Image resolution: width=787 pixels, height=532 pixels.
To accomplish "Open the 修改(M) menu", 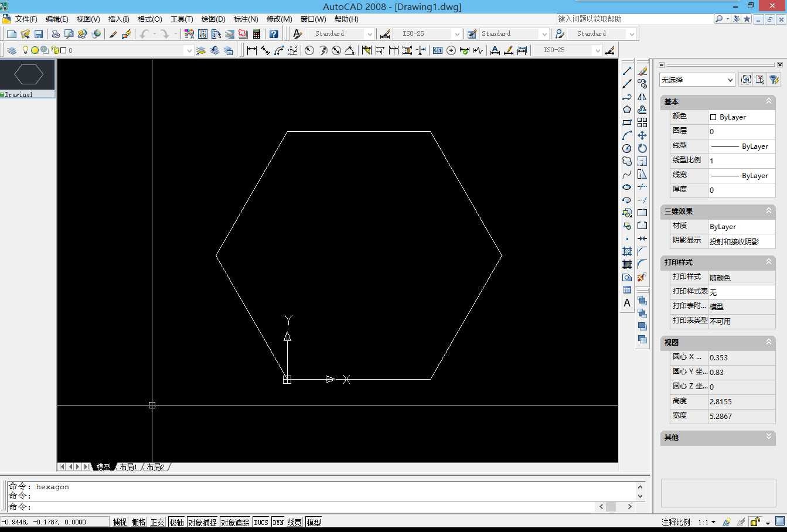I will 280,19.
